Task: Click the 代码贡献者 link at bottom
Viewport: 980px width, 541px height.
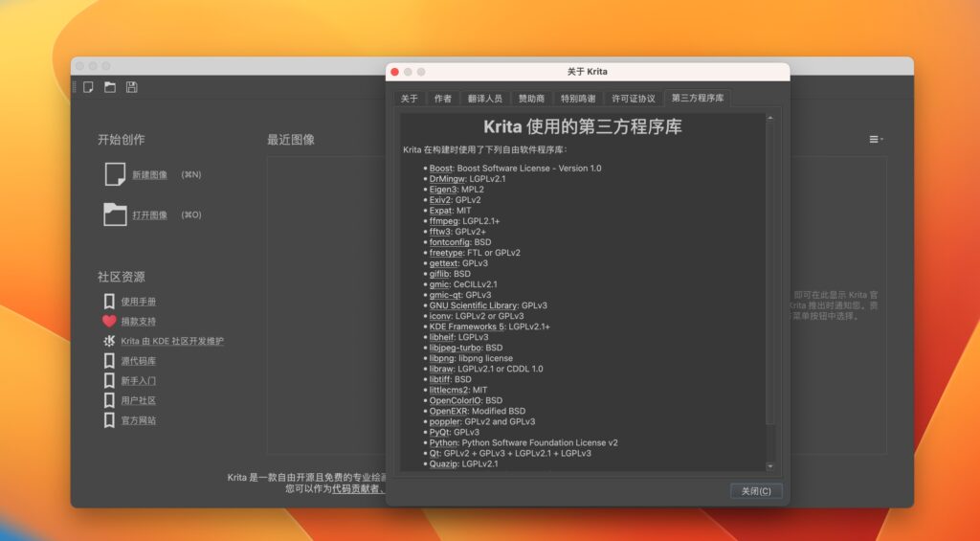Action: (356, 488)
